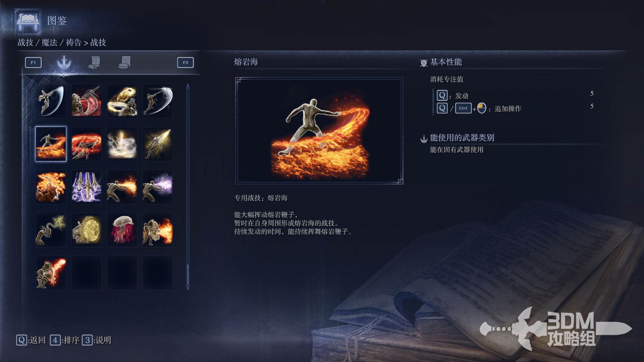Pick the fire eruption skill icon
The image size is (644, 362).
[x=51, y=187]
